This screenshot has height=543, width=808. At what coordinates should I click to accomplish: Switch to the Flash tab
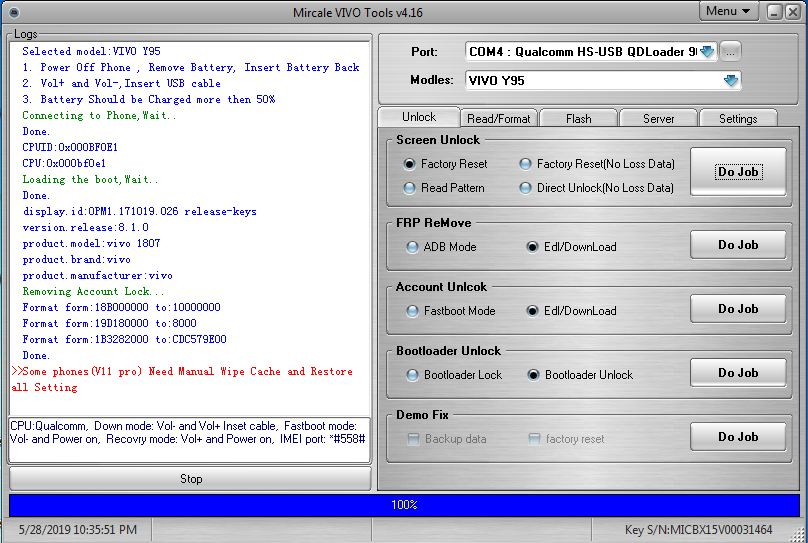tap(578, 118)
